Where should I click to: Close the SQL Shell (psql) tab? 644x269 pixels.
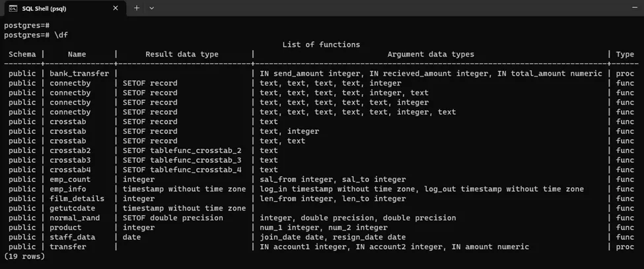[117, 8]
